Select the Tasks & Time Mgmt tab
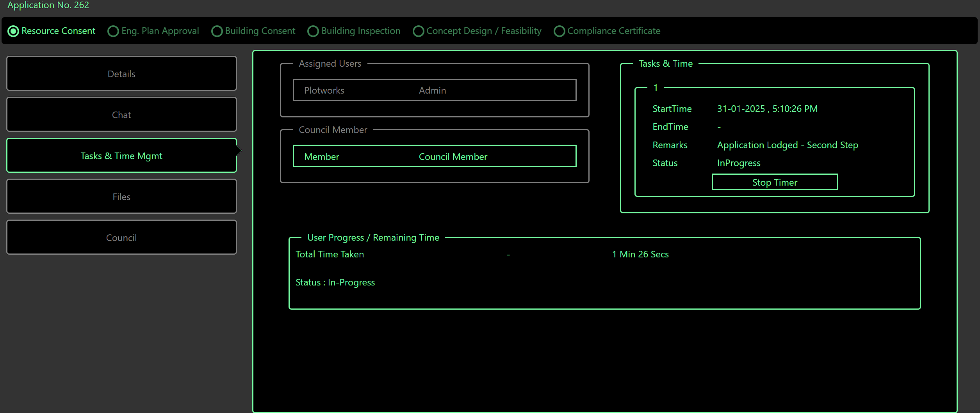The height and width of the screenshot is (413, 980). pyautogui.click(x=121, y=155)
